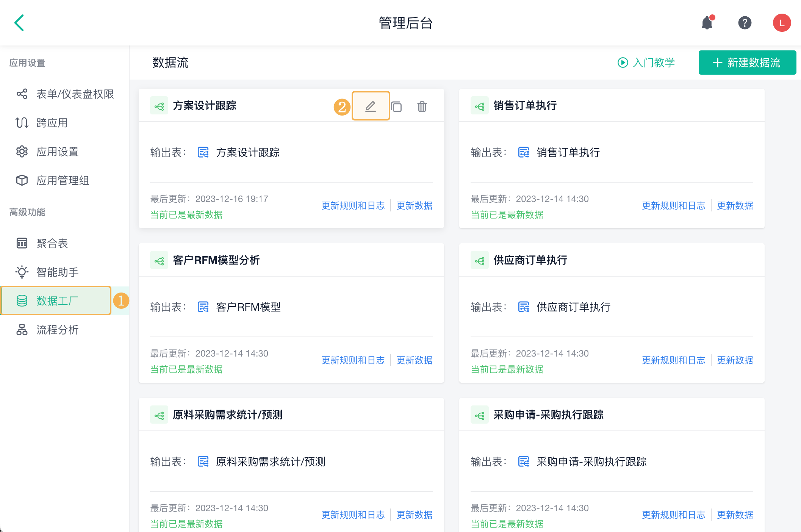Click the 销售订单执行 output table name
This screenshot has height=532, width=801.
[x=568, y=152]
